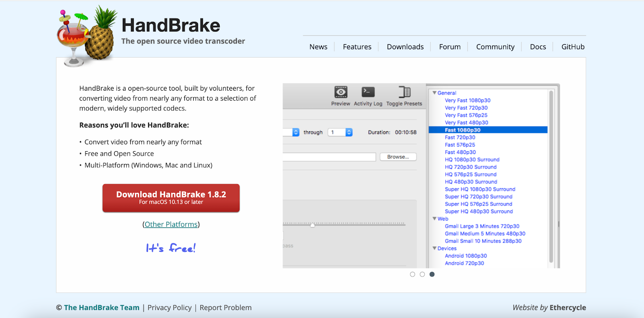
Task: Click the Preview icon in the screenshot toolbar
Action: [x=341, y=92]
